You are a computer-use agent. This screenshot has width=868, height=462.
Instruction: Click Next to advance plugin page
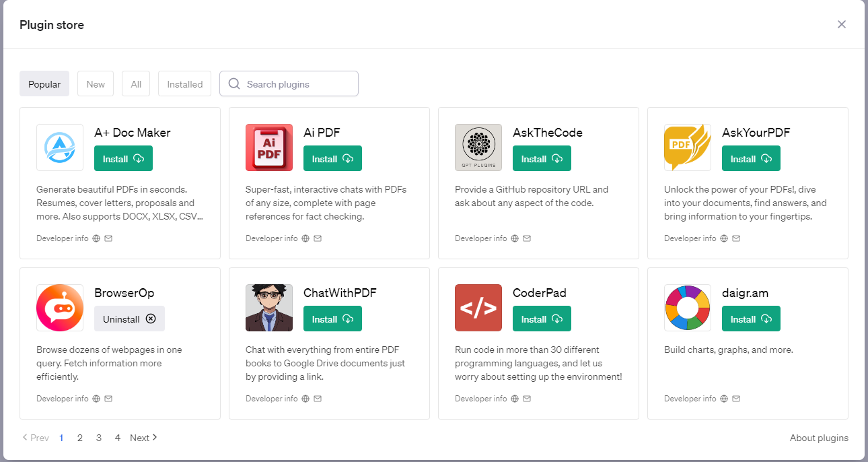pyautogui.click(x=143, y=438)
